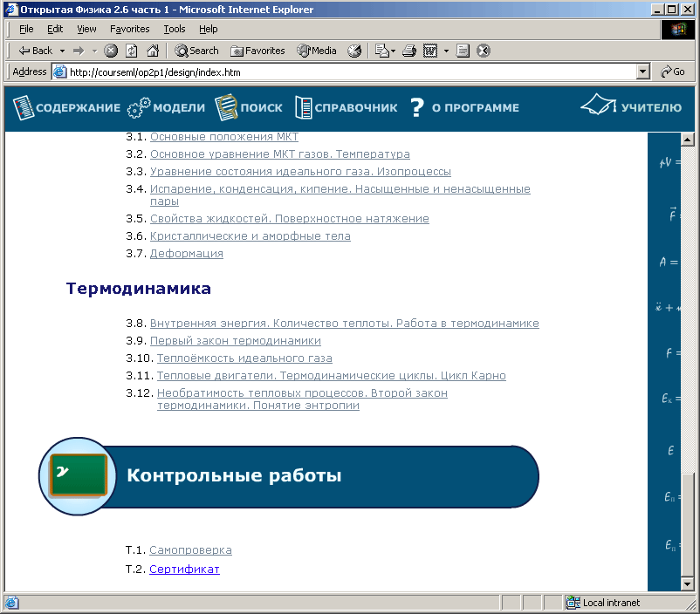
Task: Go to the browser Home page icon
Action: (153, 51)
